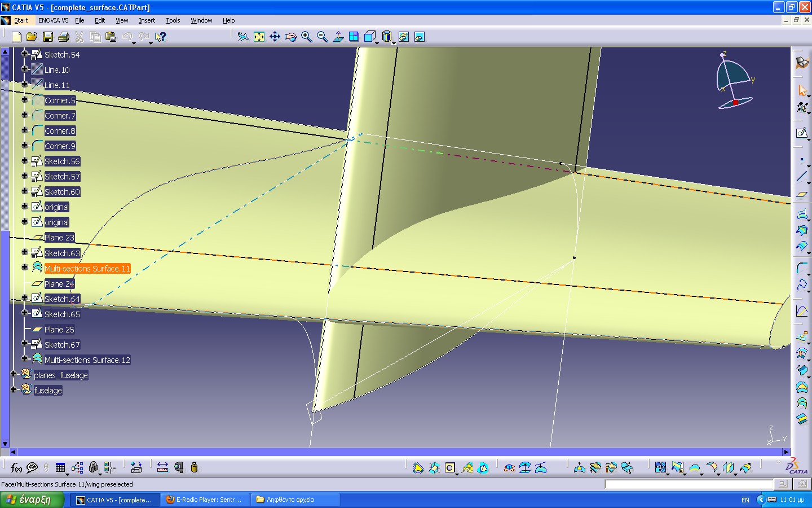
Task: Open the Design Table icon
Action: tap(60, 467)
